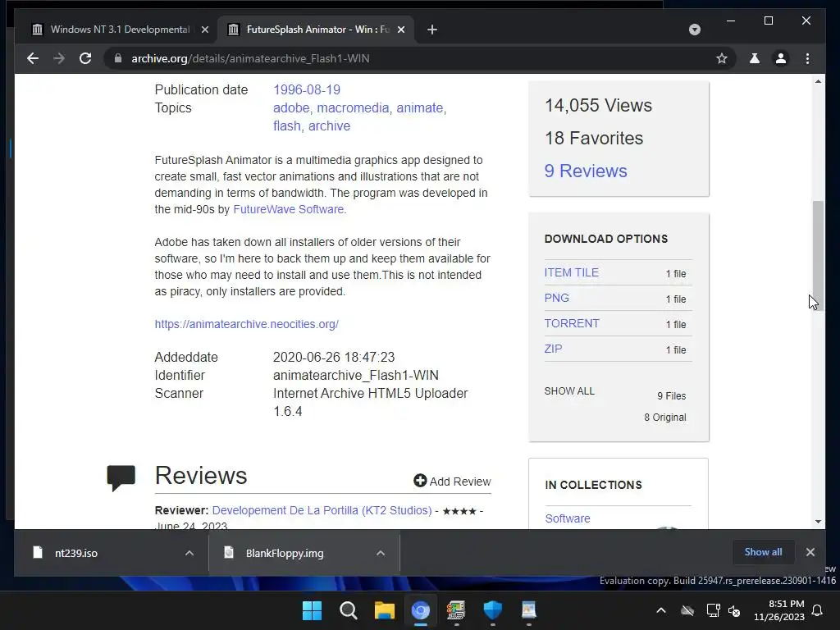Close the downloads bar
The height and width of the screenshot is (630, 840).
point(810,552)
